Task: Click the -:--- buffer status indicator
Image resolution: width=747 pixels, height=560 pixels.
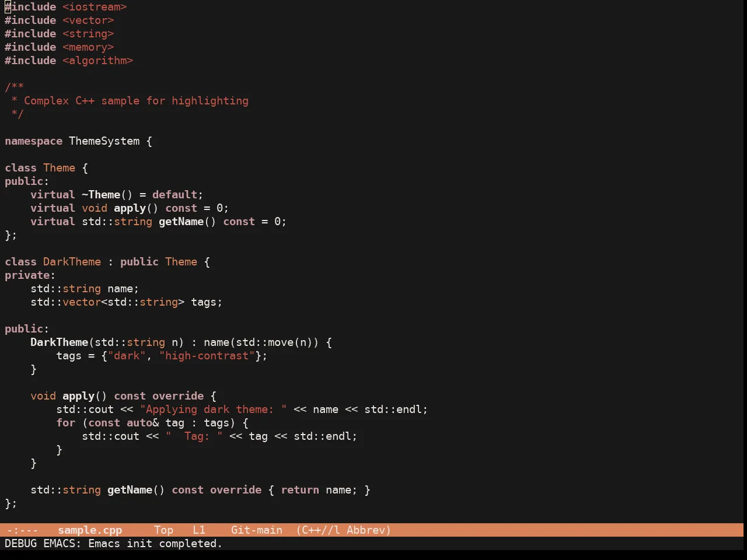Action: [x=22, y=530]
